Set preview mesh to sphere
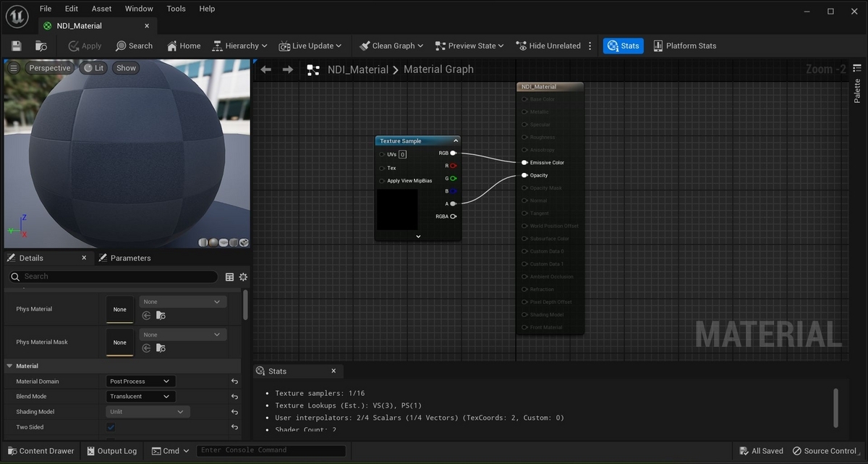 [x=213, y=242]
